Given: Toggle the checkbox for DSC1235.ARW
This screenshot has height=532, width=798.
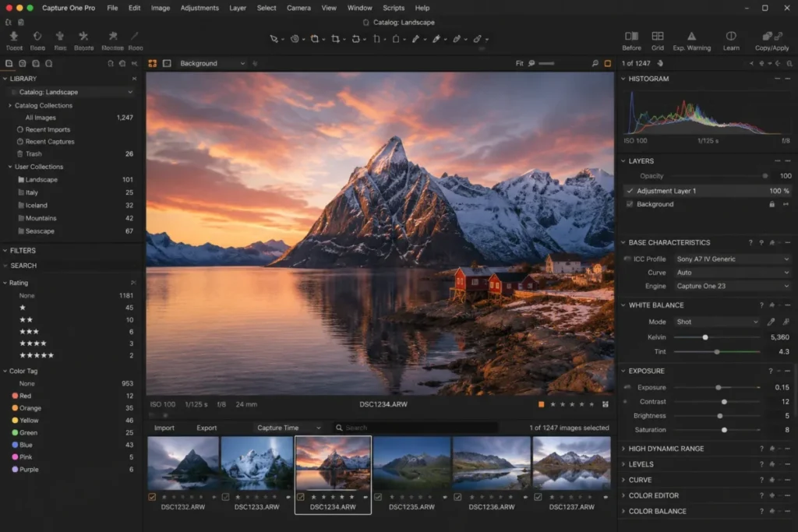Looking at the screenshot, I should point(378,497).
